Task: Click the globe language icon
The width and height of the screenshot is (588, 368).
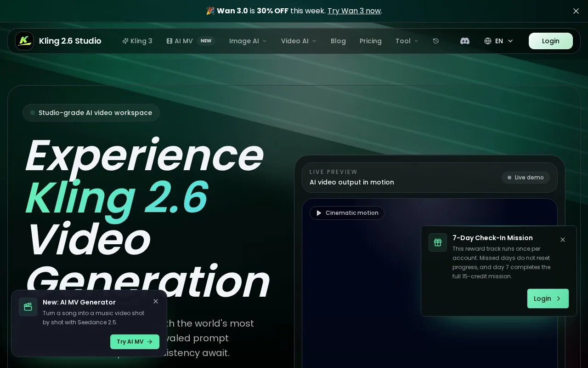Action: click(488, 41)
